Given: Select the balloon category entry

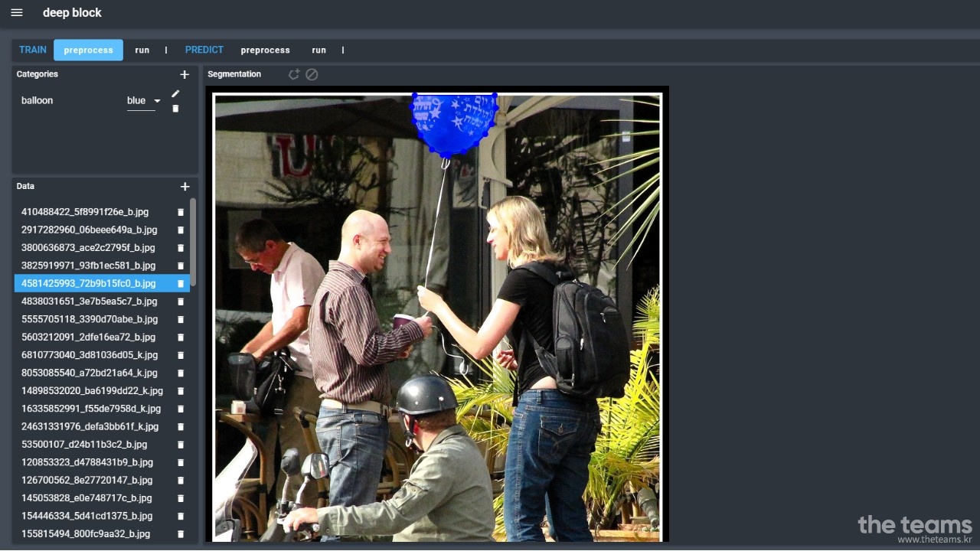Looking at the screenshot, I should (x=38, y=101).
